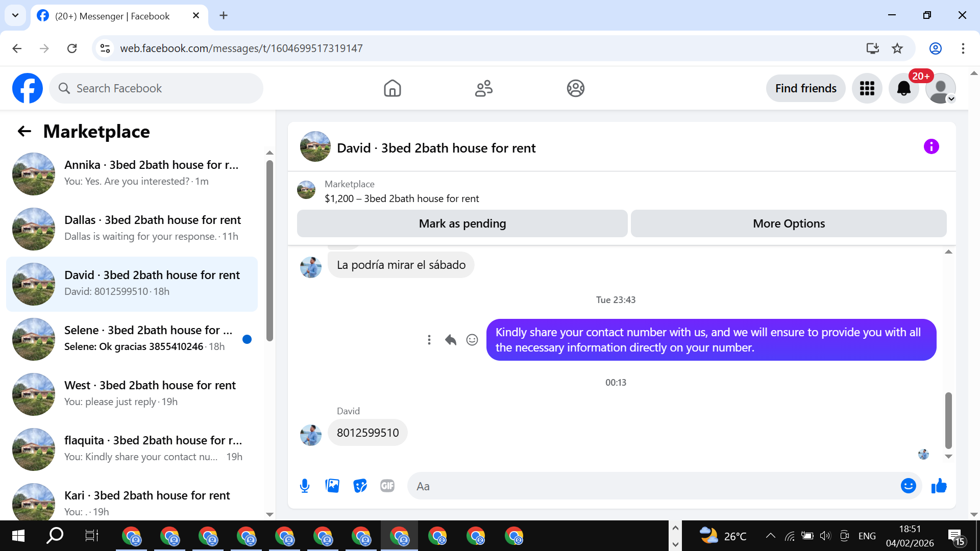Attach a file using the photo icon
980x551 pixels.
(332, 486)
